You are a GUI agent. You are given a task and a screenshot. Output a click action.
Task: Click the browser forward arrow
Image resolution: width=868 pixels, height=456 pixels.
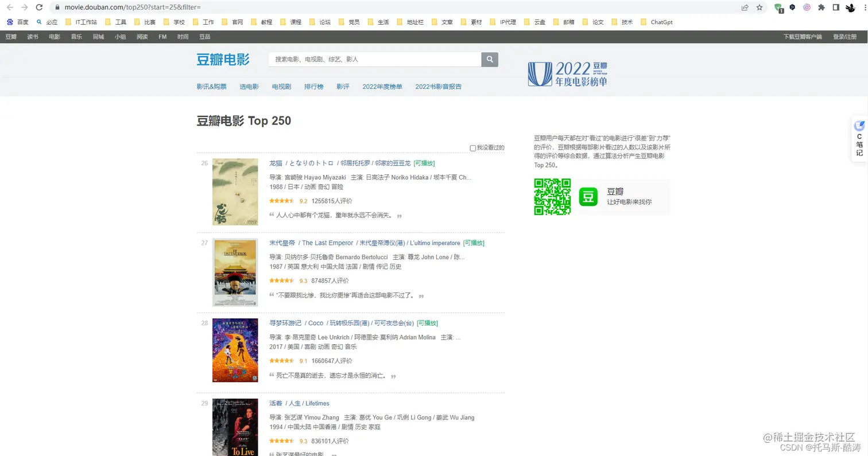pyautogui.click(x=24, y=7)
